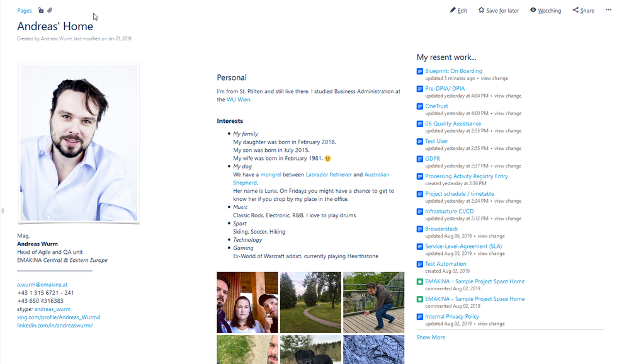Click the winking emoji after February 1981
The image size is (629, 364).
pyautogui.click(x=328, y=159)
